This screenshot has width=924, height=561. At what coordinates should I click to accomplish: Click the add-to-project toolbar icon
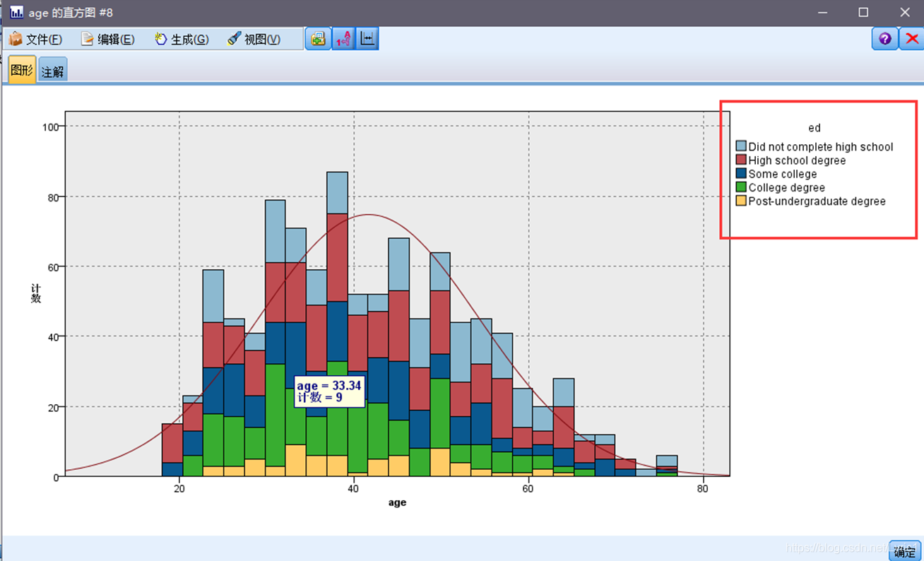[318, 39]
